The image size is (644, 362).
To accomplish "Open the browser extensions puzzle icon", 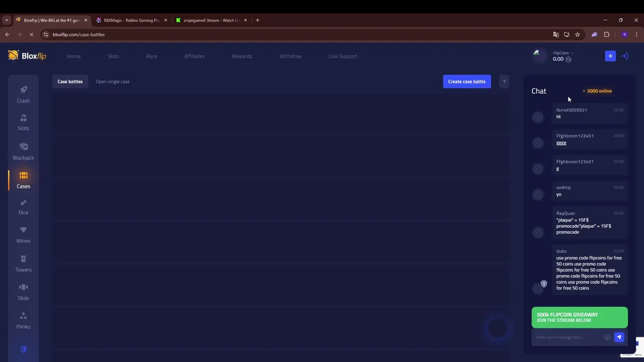I will pyautogui.click(x=606, y=35).
